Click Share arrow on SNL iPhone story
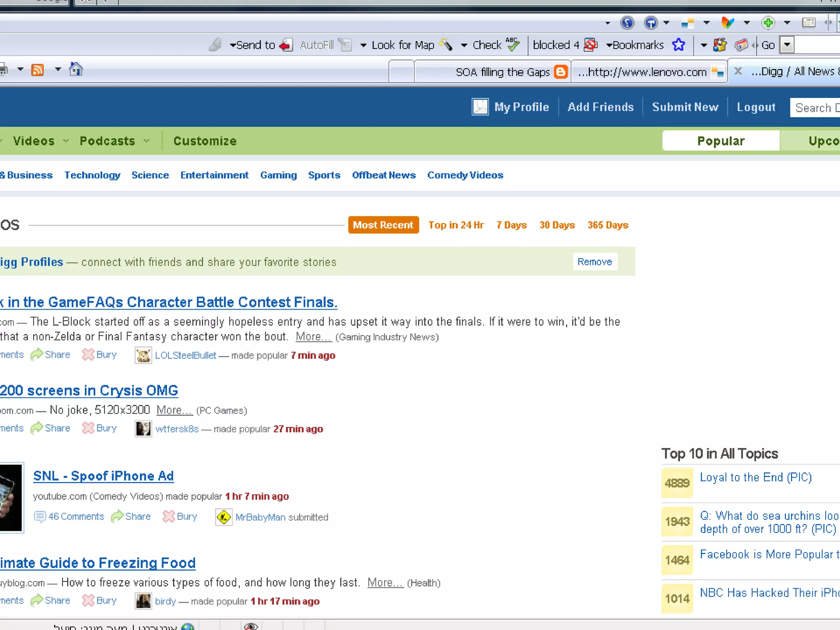Viewport: 840px width, 630px height. (x=117, y=516)
